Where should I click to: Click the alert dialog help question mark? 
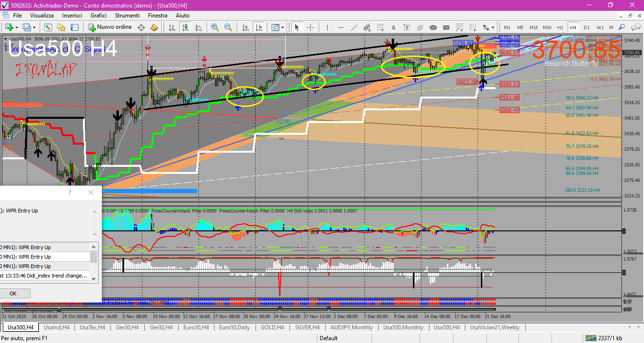[70, 192]
